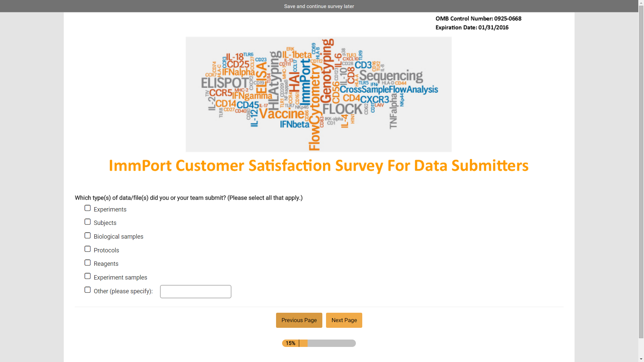Viewport: 644px width, 362px height.
Task: Select the Biological samples checkbox
Action: (x=88, y=236)
